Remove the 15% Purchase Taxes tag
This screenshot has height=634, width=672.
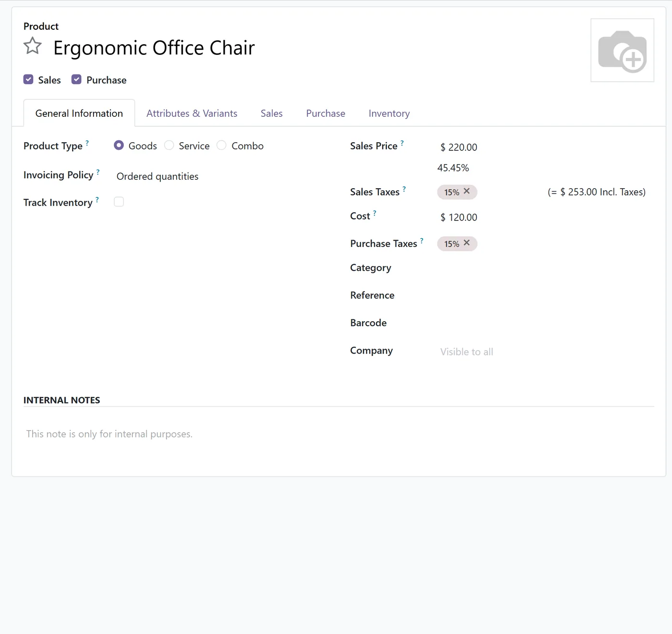(467, 243)
